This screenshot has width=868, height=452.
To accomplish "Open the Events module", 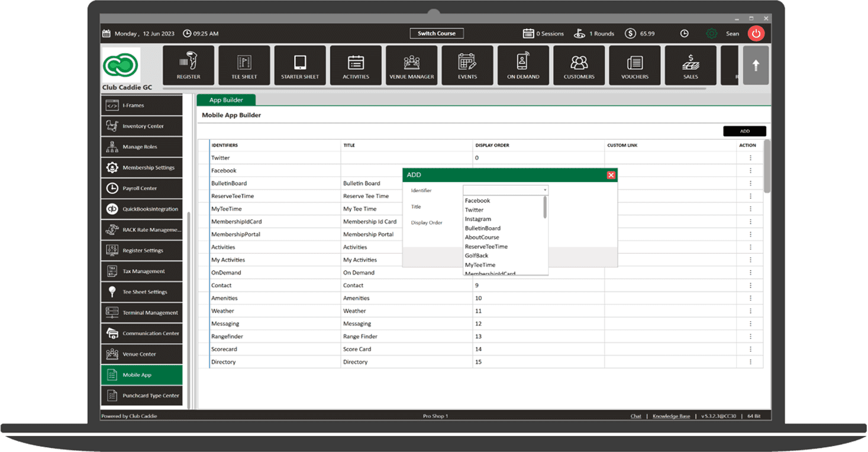I will pos(467,65).
